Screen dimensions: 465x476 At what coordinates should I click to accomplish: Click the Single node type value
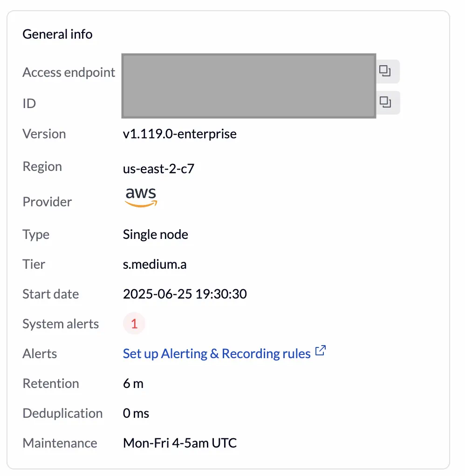pyautogui.click(x=155, y=234)
